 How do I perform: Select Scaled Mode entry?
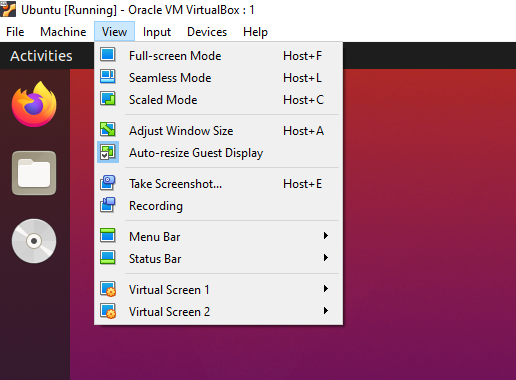point(219,100)
